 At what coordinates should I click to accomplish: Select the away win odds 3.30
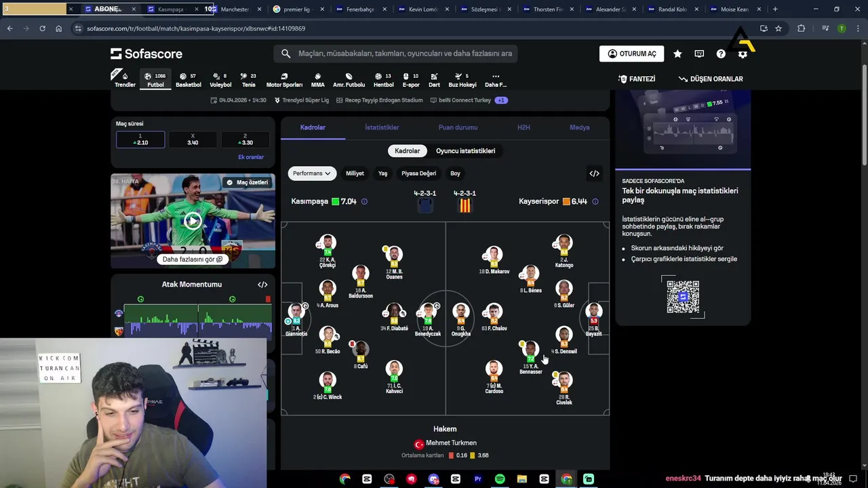pos(245,140)
